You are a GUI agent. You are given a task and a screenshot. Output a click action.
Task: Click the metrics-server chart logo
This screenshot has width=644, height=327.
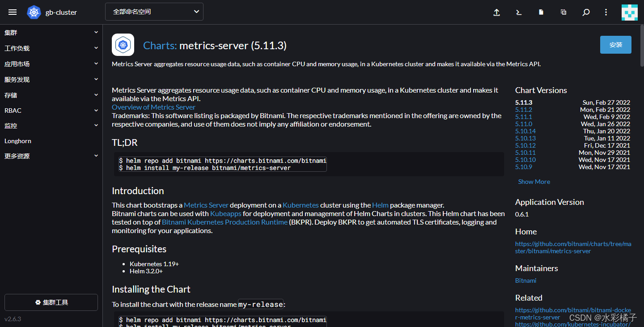tap(123, 45)
